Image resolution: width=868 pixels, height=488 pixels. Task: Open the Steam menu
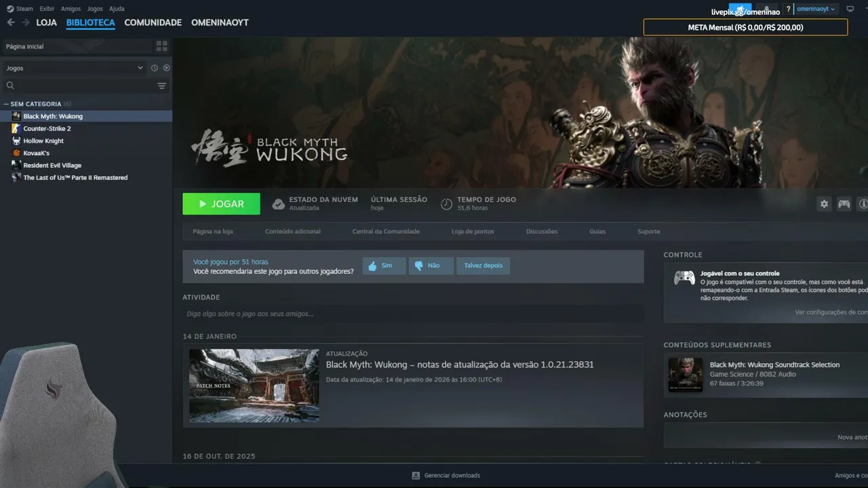(24, 9)
